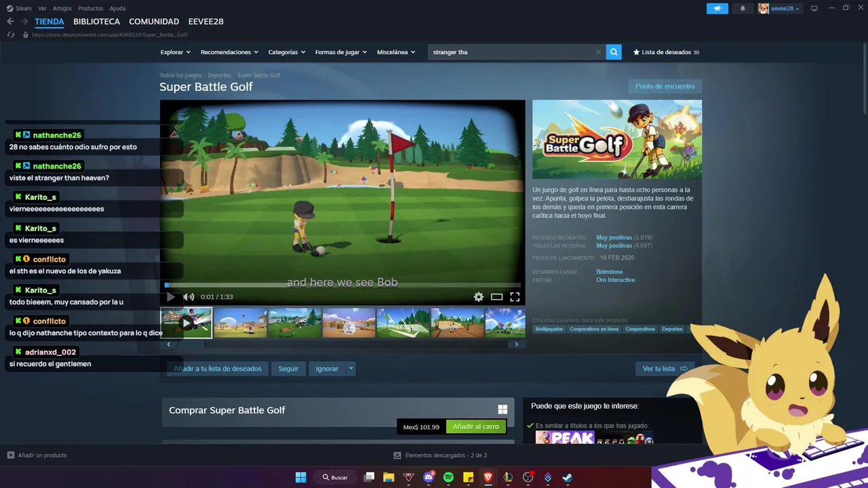Play the Super Battle Golf trailer

[x=170, y=297]
